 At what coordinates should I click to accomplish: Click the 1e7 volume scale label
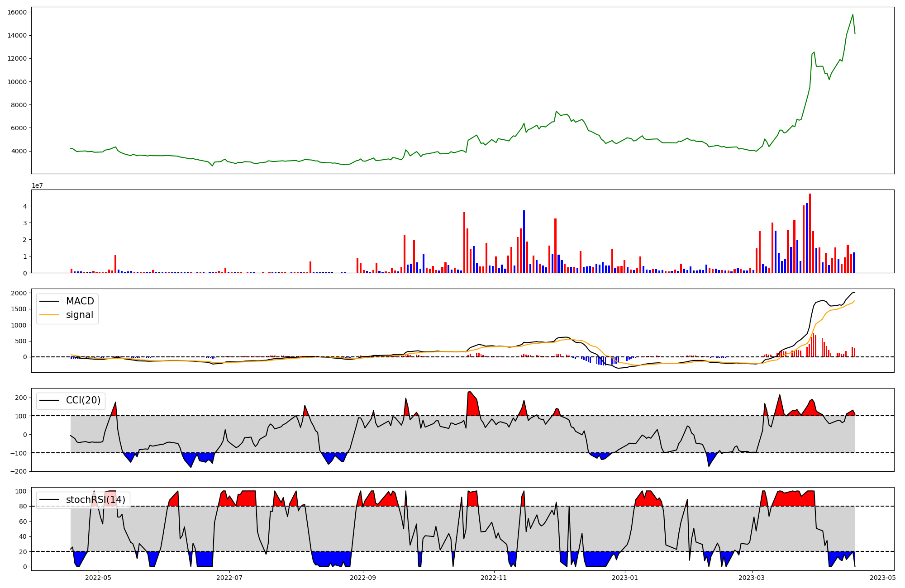tap(37, 185)
